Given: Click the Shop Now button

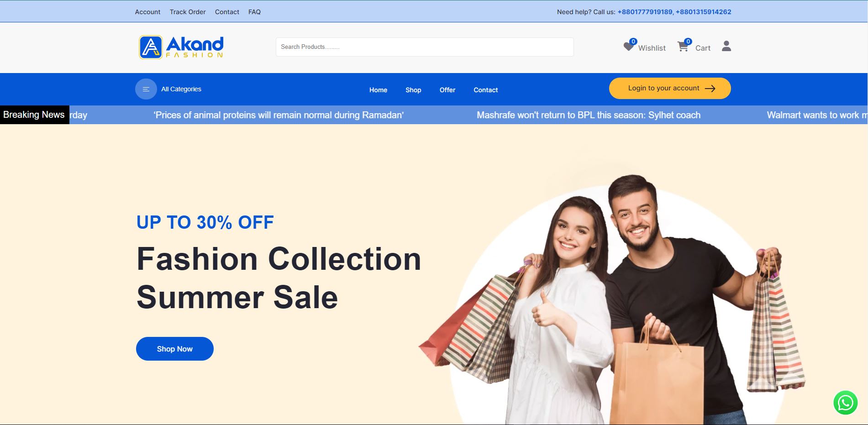Looking at the screenshot, I should [x=175, y=349].
